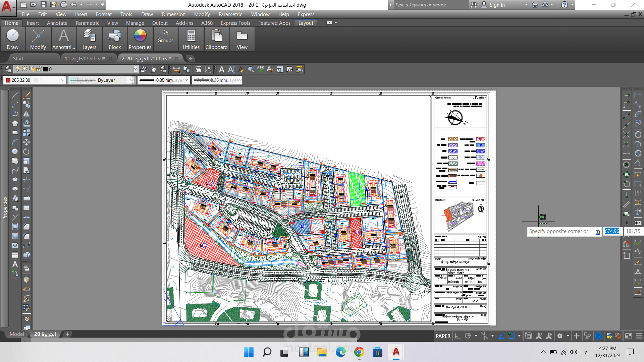Open the Groups ribbon panel
644x362 pixels.
pyautogui.click(x=165, y=36)
